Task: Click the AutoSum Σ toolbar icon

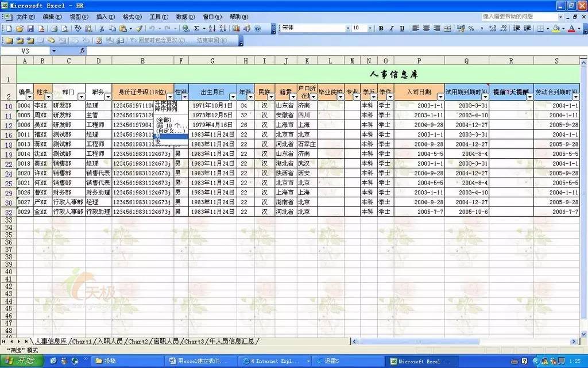Action: click(196, 29)
